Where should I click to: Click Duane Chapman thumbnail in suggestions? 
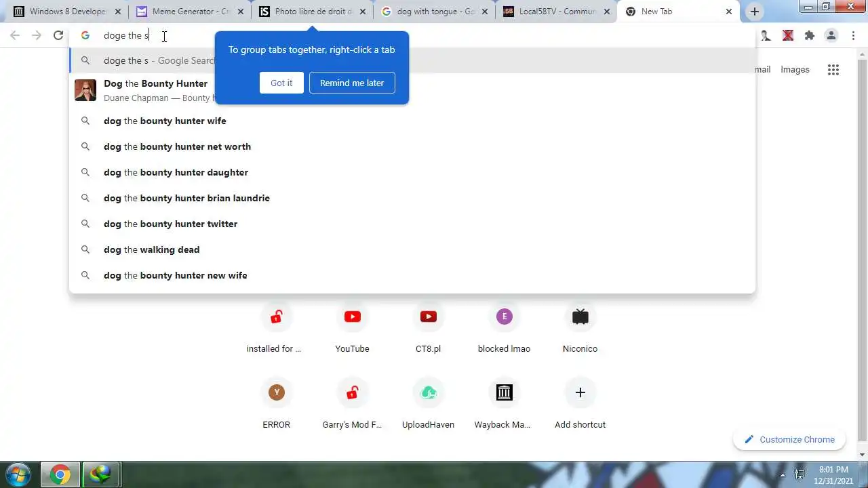pos(85,90)
